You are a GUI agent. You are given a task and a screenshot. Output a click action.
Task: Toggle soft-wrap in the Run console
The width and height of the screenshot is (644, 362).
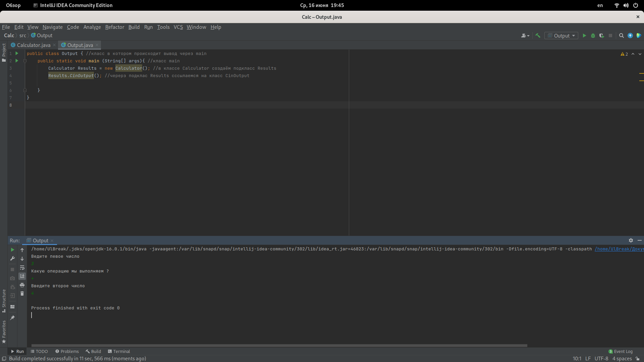(22, 267)
